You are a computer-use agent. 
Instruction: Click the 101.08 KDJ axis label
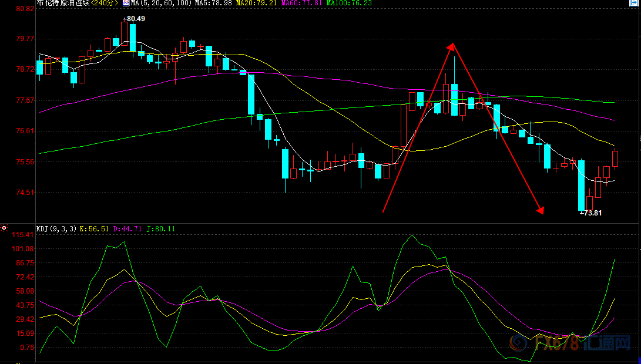(24, 249)
